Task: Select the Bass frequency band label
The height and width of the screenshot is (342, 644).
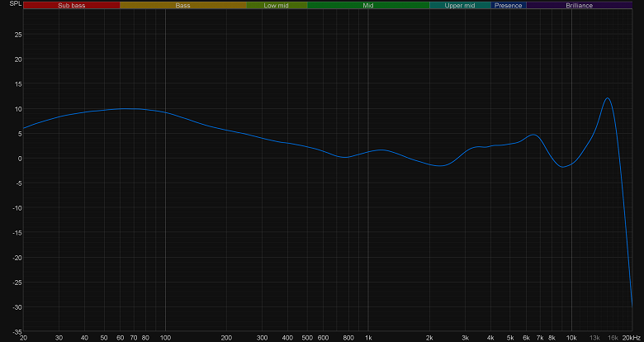Action: point(182,6)
